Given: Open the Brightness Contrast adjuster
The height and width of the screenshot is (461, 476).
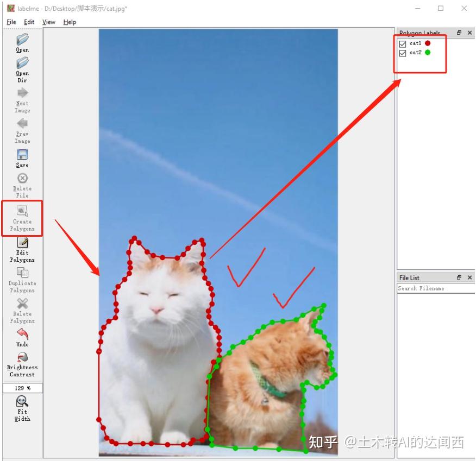Looking at the screenshot, I should click(22, 363).
